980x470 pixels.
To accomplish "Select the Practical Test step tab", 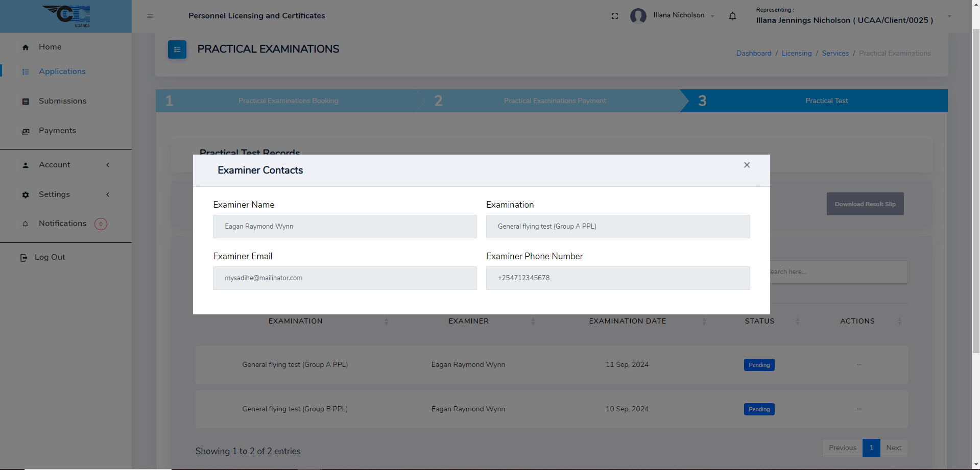I will (x=826, y=101).
